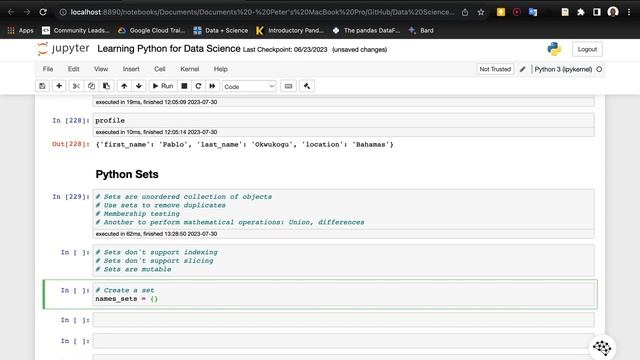
Task: Open the Chrome profile avatar
Action: (x=613, y=12)
